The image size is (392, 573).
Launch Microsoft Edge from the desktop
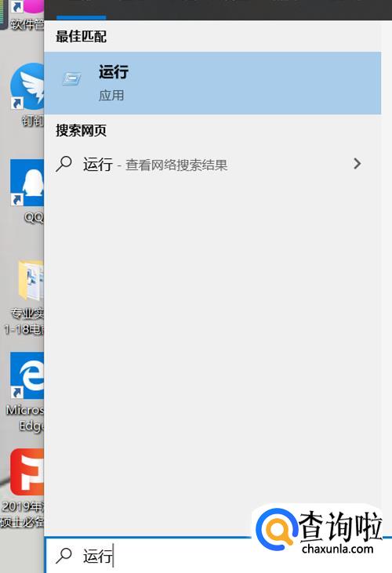point(25,392)
